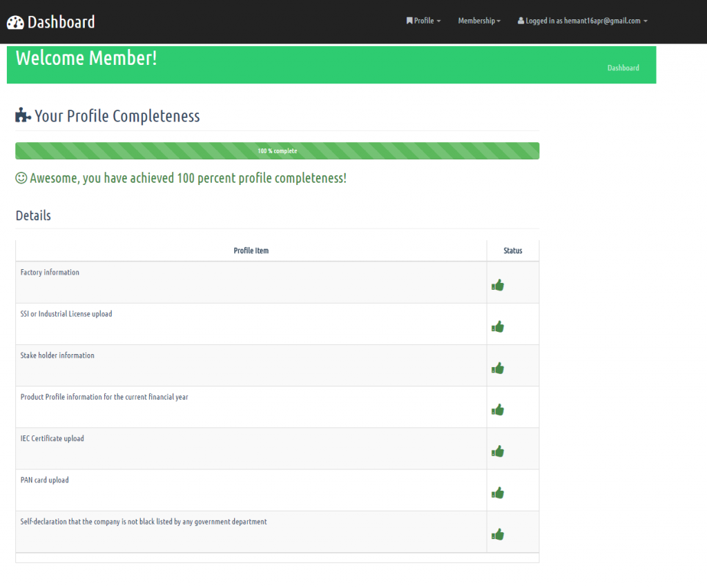
Task: Click the thumbs-up for PAN card upload
Action: 498,492
